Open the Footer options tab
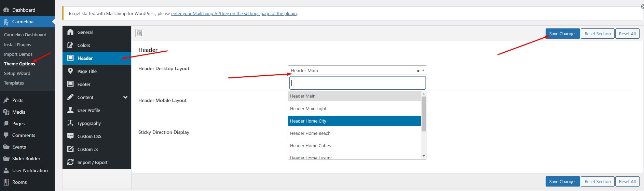This screenshot has width=644, height=191. point(84,84)
